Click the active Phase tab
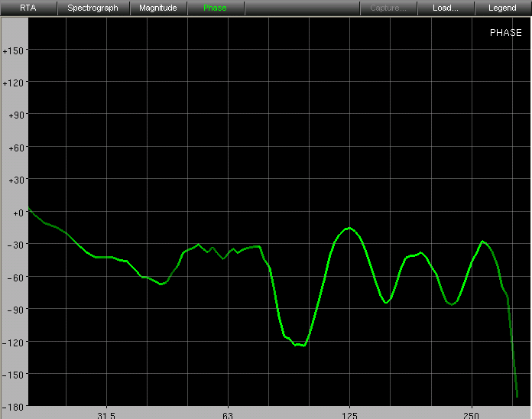Image resolution: width=532 pixels, height=419 pixels. (x=215, y=8)
